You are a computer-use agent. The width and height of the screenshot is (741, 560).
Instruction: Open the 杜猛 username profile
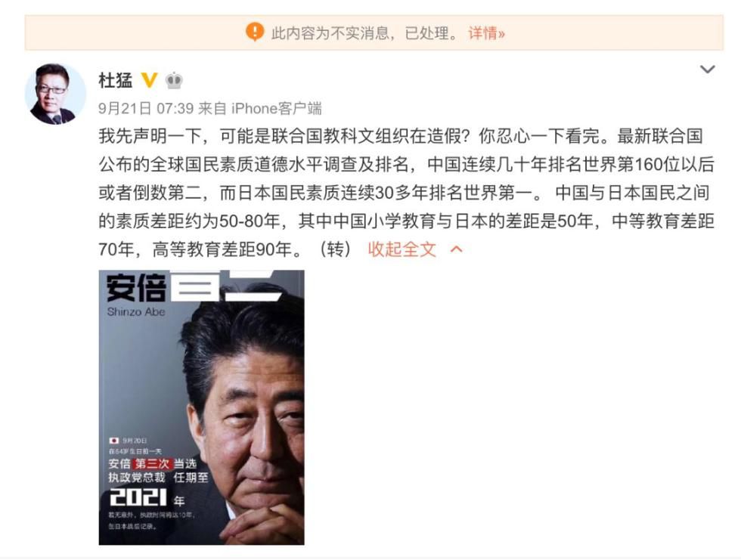pyautogui.click(x=115, y=80)
